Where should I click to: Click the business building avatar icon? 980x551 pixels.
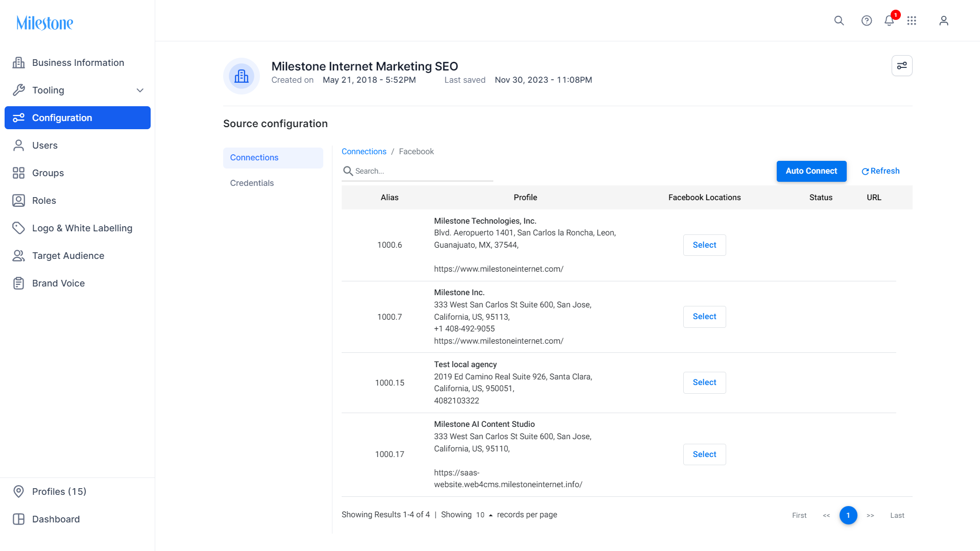242,76
